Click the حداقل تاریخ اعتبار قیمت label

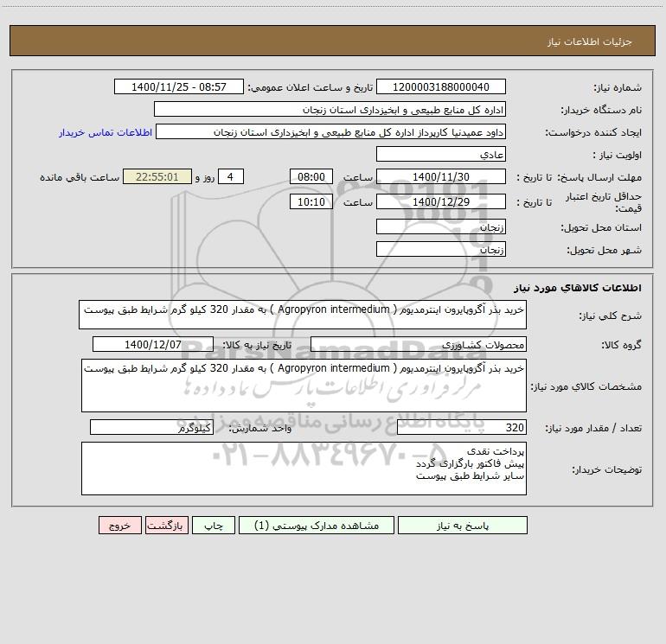tap(604, 202)
